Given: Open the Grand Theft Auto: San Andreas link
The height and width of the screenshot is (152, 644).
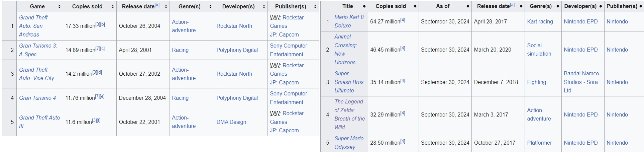Looking at the screenshot, I should click(33, 26).
